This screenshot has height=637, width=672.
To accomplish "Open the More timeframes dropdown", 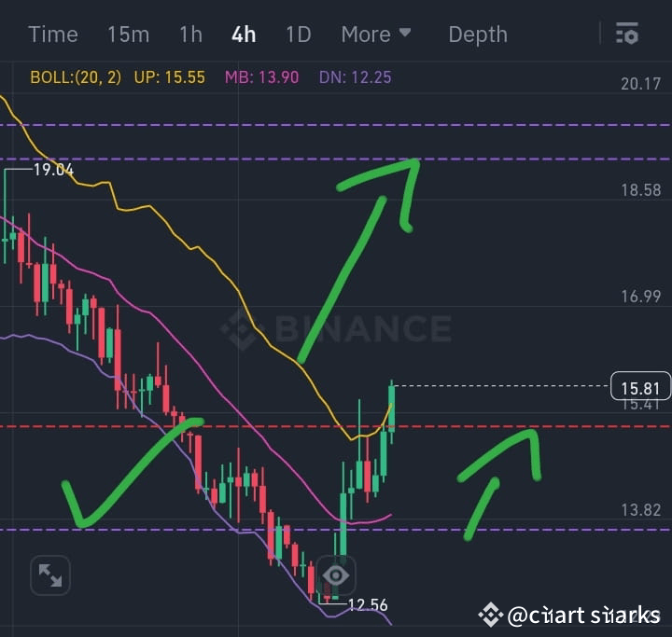I will pos(376,34).
